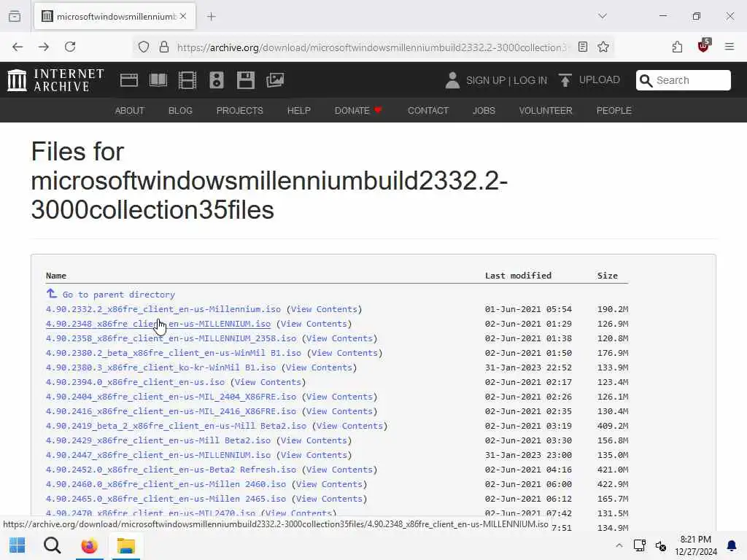The image size is (747, 560).
Task: Click LOG IN link
Action: pyautogui.click(x=530, y=80)
